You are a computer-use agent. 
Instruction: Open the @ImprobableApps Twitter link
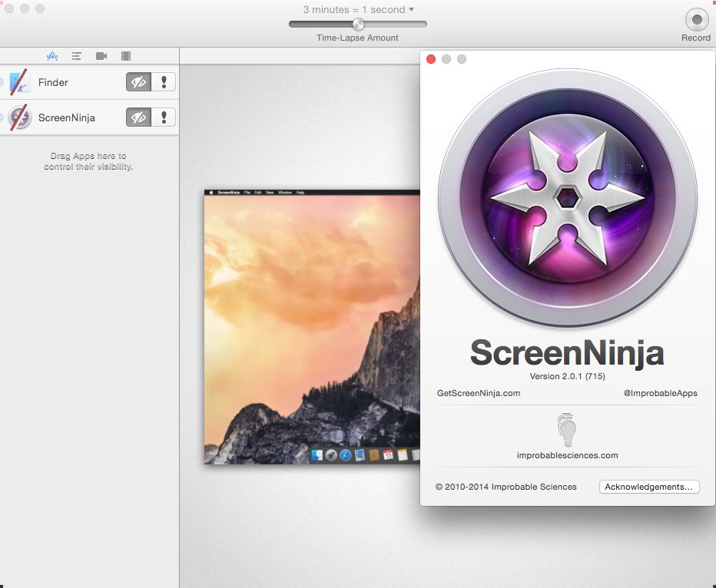point(660,393)
